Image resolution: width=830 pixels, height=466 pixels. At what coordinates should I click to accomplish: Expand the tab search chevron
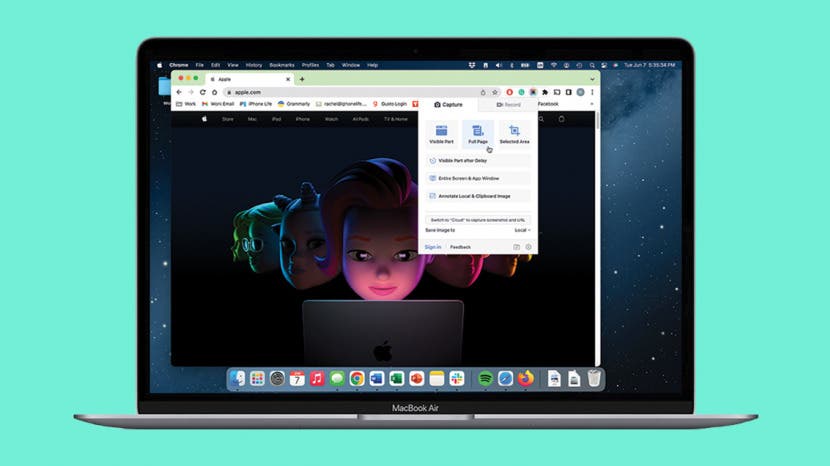pyautogui.click(x=592, y=79)
